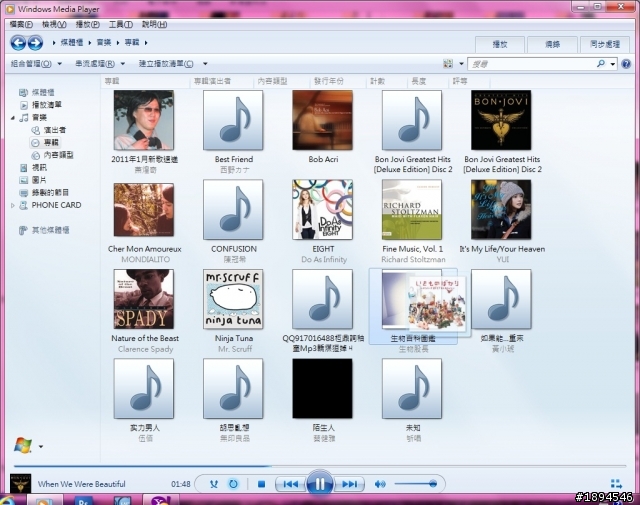This screenshot has height=505, width=640.
Task: Select 錄製的節目 in the navigation pane
Action: tap(51, 193)
